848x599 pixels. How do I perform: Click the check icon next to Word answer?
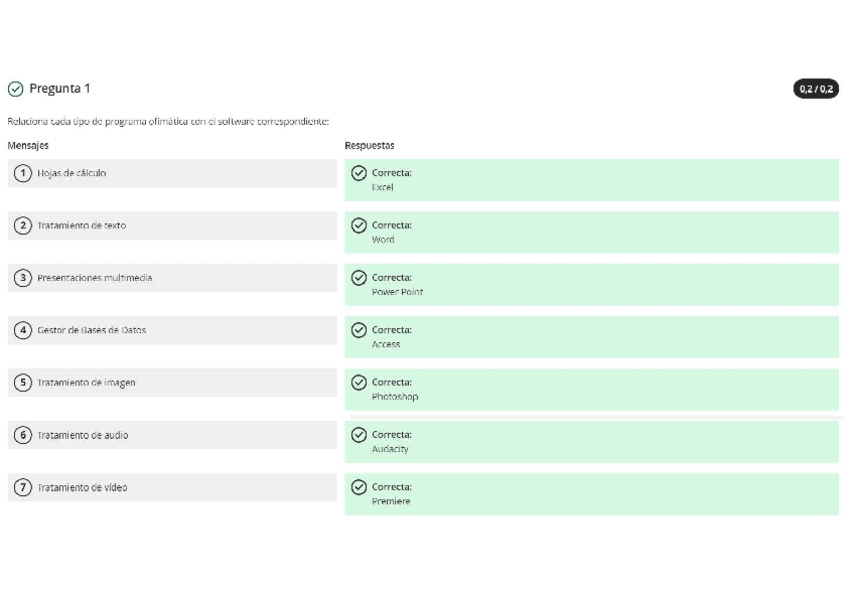coord(359,225)
